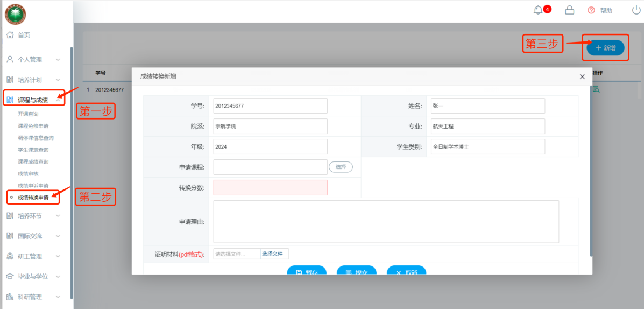Click the lock screen icon
The height and width of the screenshot is (309, 644).
(569, 10)
